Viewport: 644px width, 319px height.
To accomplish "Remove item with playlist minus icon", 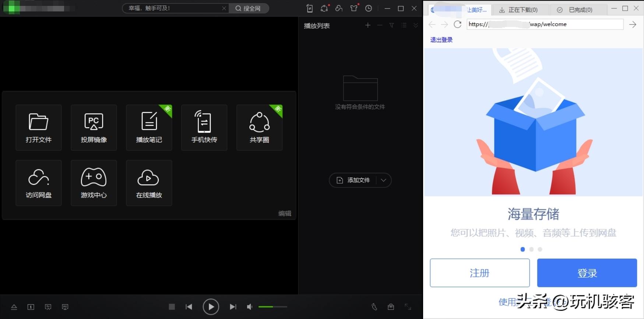I will click(x=380, y=25).
